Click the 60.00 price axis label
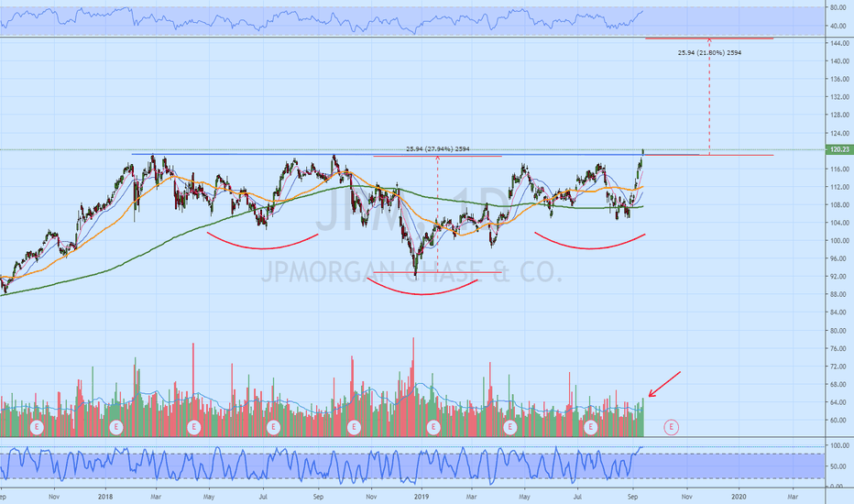This screenshot has width=854, height=504. coord(839,421)
